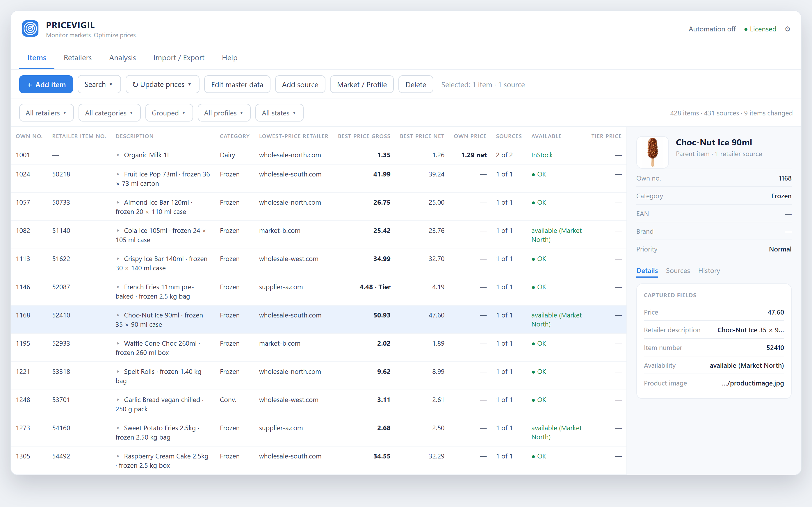Click Edit master data button
Screen dimensions: 812x507
pyautogui.click(x=237, y=85)
